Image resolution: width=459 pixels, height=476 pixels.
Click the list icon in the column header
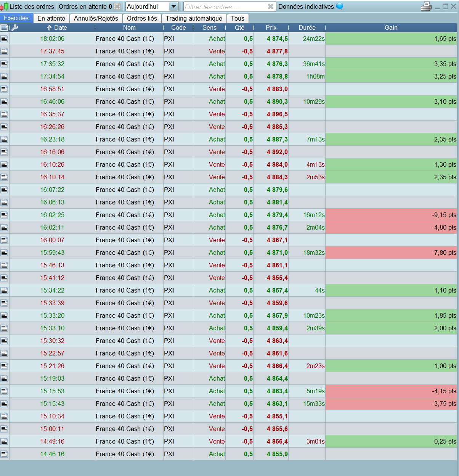pos(4,27)
